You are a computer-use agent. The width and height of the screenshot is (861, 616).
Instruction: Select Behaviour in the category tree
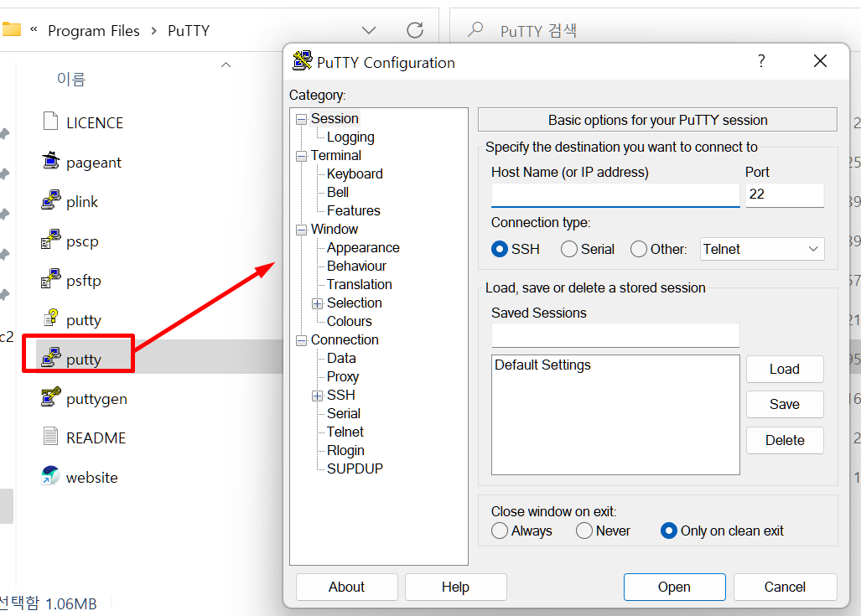357,266
